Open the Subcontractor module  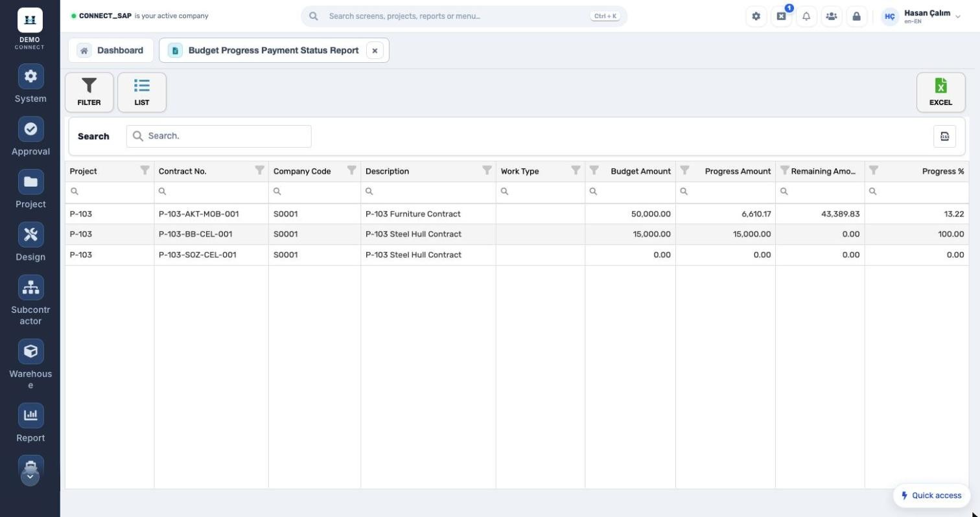pyautogui.click(x=30, y=300)
